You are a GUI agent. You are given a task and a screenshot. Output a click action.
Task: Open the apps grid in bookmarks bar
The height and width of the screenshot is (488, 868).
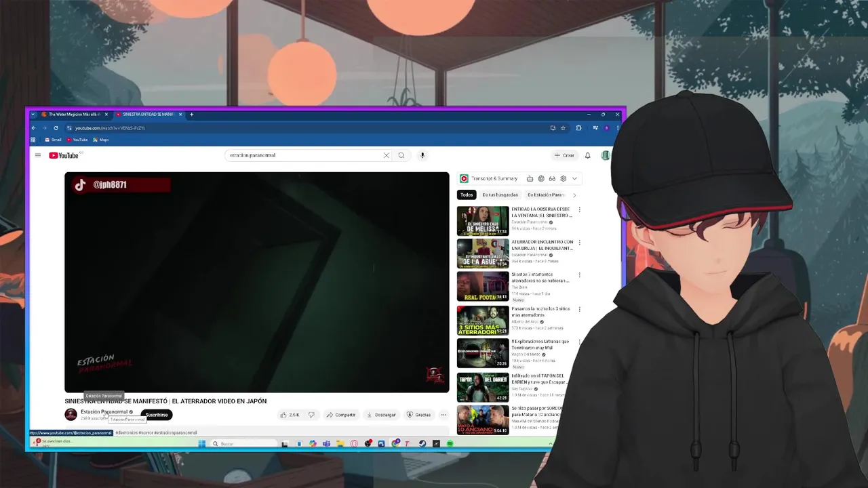click(x=33, y=140)
